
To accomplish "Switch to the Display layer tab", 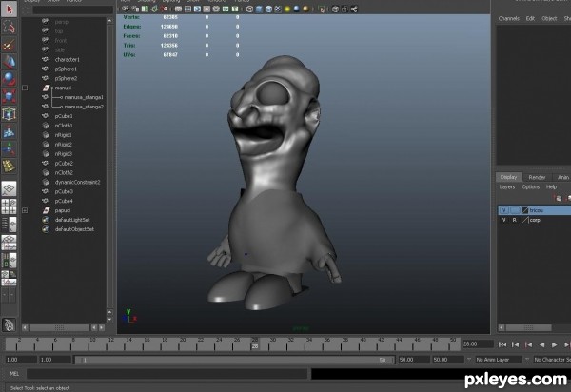I will (x=509, y=177).
